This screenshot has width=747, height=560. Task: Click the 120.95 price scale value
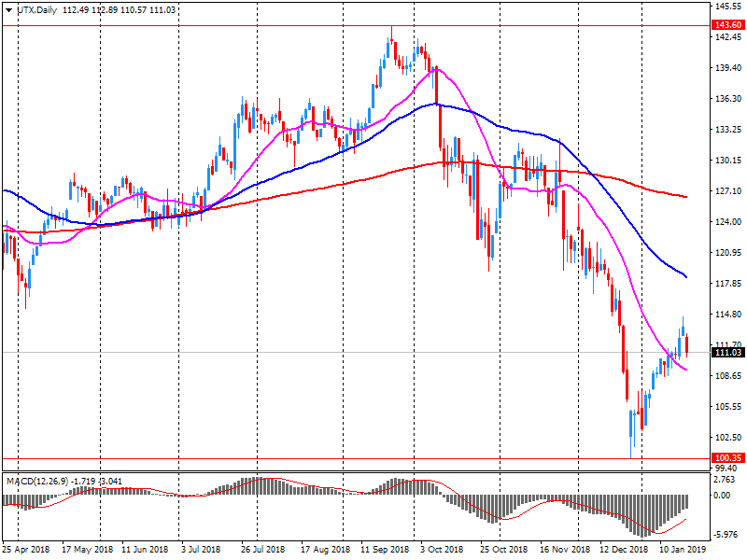tap(729, 253)
